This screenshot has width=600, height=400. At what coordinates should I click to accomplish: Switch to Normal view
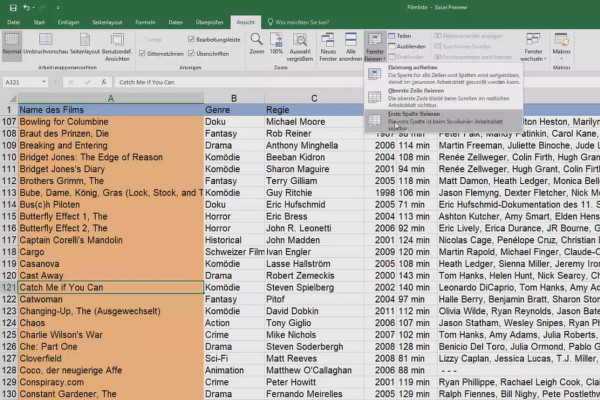tap(12, 43)
